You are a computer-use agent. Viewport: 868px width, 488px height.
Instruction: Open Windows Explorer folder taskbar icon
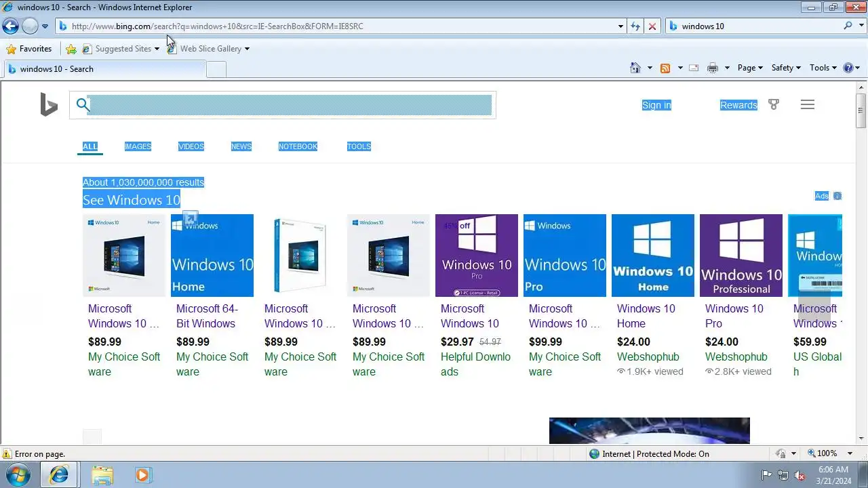(x=102, y=475)
